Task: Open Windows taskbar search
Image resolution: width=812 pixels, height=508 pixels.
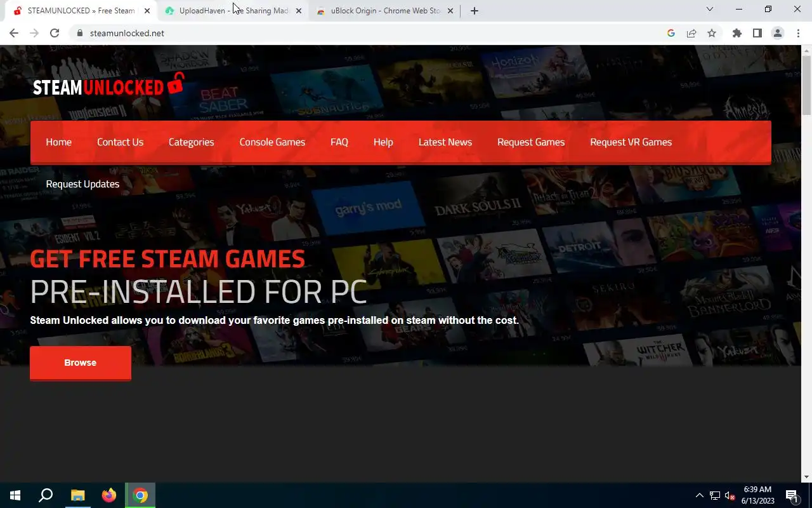Action: (x=46, y=495)
